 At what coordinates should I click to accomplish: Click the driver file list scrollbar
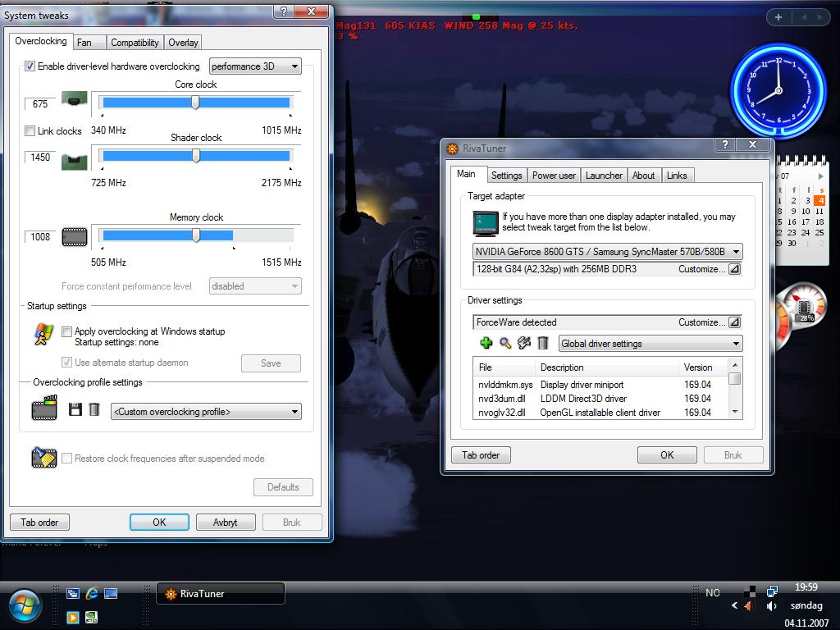pyautogui.click(x=735, y=388)
